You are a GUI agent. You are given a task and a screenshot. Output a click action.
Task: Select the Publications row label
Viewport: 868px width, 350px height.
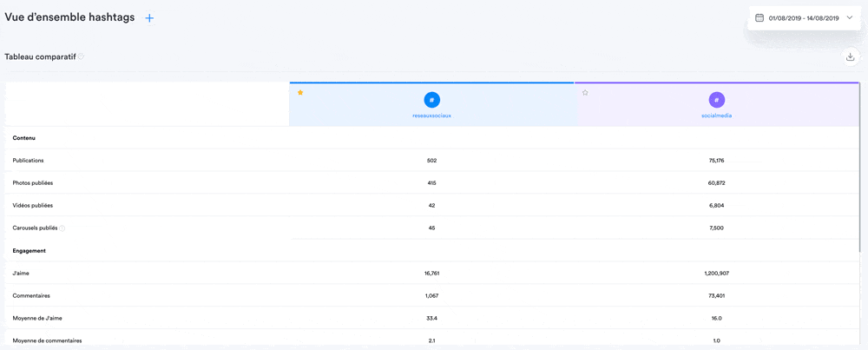(x=28, y=161)
